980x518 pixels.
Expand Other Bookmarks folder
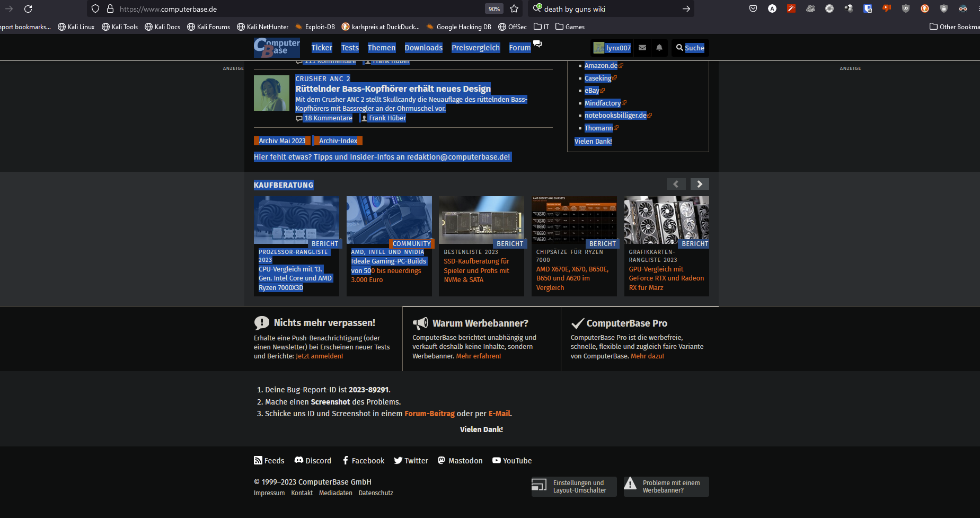955,27
